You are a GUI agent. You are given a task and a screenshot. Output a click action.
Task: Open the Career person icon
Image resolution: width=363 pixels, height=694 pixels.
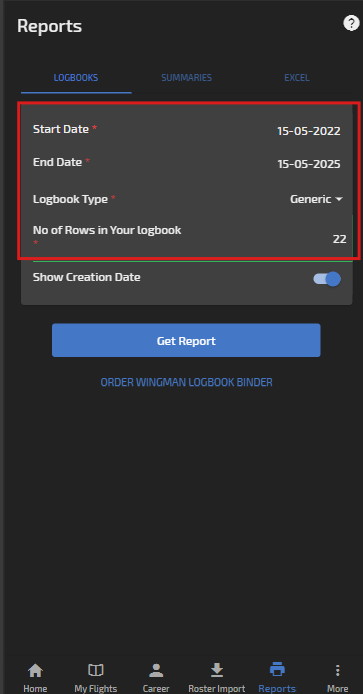tap(156, 670)
